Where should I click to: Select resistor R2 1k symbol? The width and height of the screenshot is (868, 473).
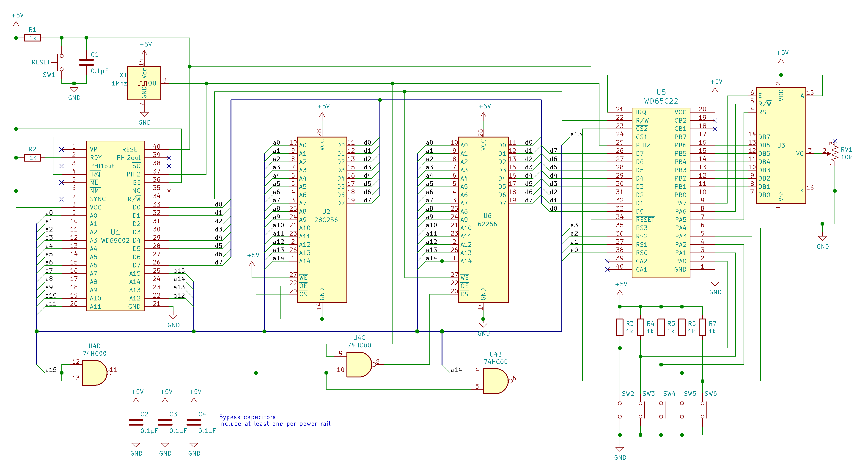(x=32, y=157)
